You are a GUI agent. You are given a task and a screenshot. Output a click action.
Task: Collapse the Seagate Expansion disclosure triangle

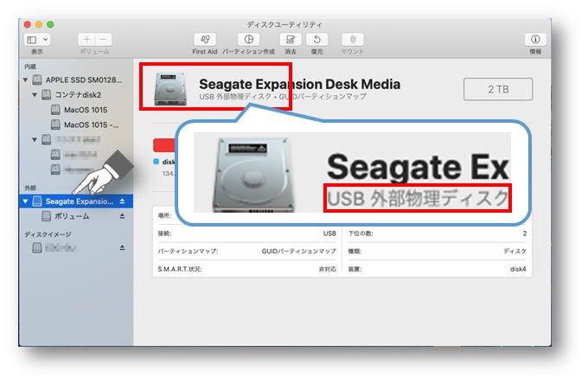point(25,201)
